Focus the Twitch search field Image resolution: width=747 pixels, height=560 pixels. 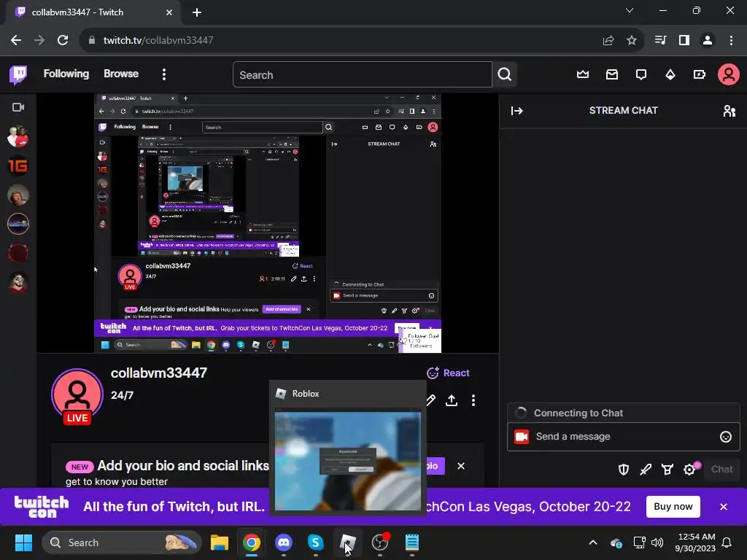point(362,75)
